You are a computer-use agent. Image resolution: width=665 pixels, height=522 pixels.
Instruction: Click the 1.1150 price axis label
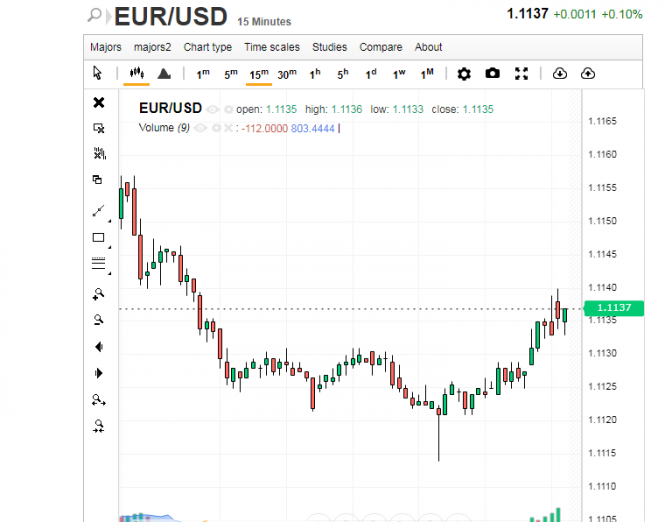click(x=602, y=221)
